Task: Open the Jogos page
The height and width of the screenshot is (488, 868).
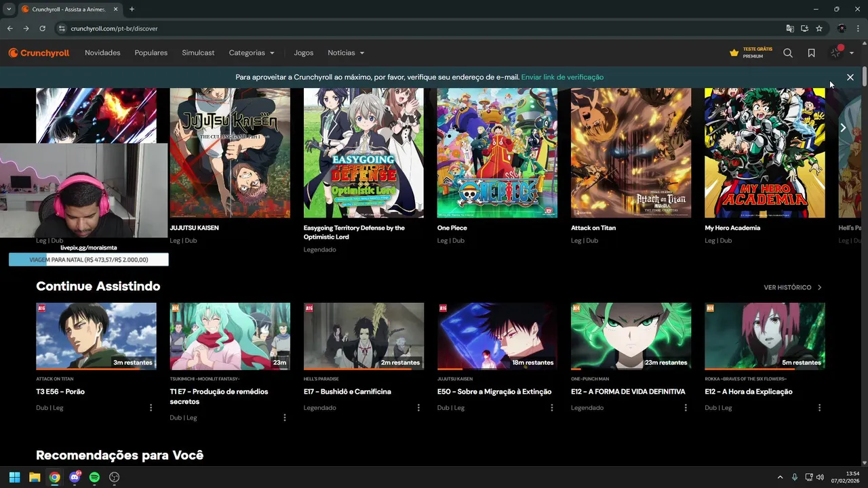Action: click(304, 53)
